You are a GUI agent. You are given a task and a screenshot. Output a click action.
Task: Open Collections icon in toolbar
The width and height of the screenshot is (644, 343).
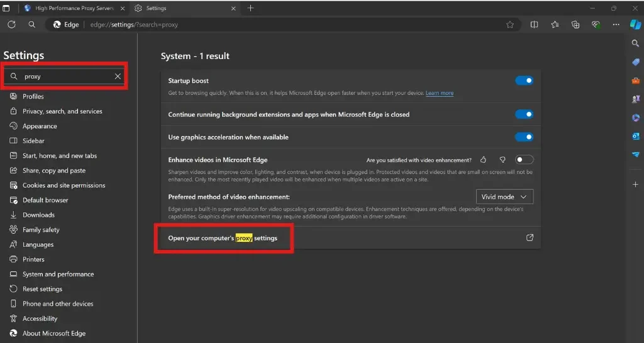pyautogui.click(x=575, y=24)
